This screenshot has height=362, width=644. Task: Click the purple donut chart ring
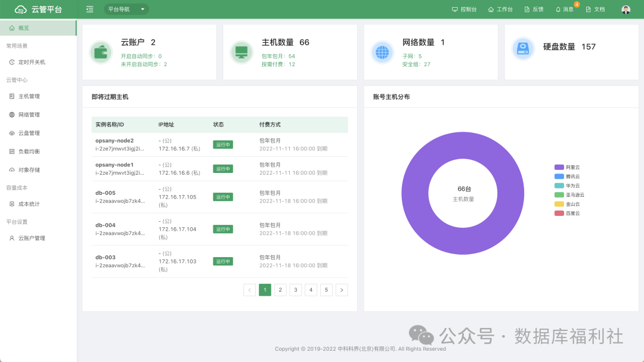point(415,193)
